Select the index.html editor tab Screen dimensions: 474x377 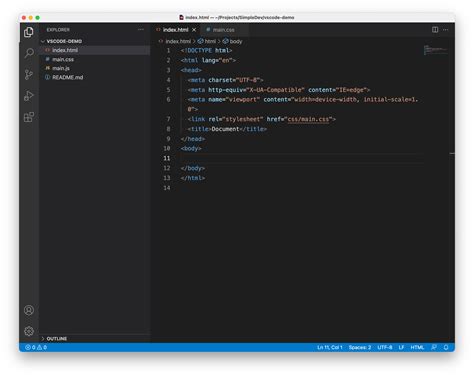(x=175, y=30)
